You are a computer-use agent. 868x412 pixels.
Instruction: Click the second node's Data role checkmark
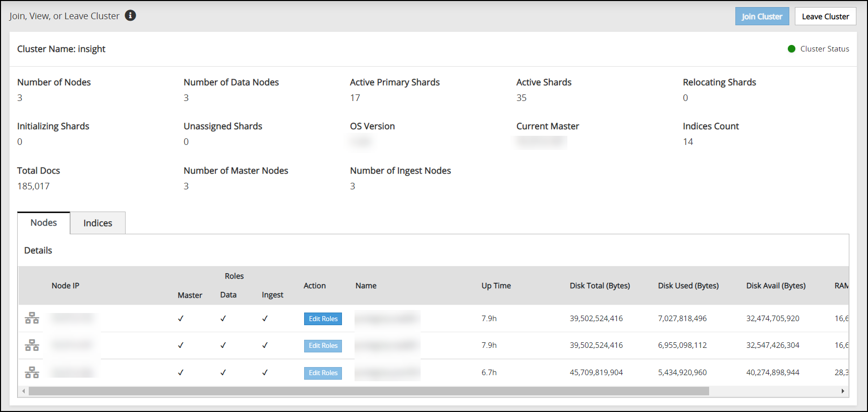pyautogui.click(x=223, y=345)
